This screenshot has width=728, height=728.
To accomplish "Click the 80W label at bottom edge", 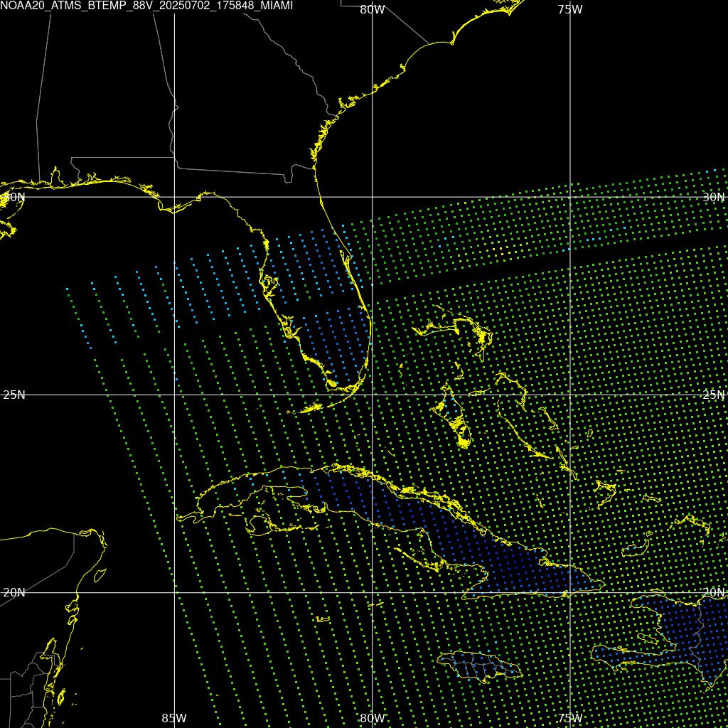I will point(373,718).
